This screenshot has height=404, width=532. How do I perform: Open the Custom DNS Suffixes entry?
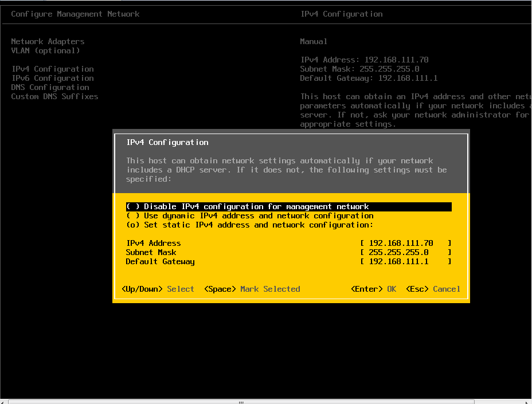[54, 96]
